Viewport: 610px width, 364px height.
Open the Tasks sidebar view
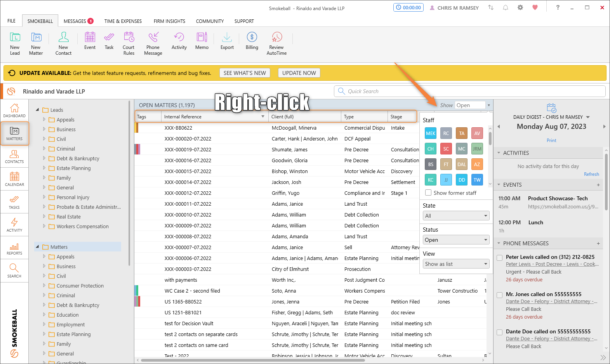pos(14,202)
